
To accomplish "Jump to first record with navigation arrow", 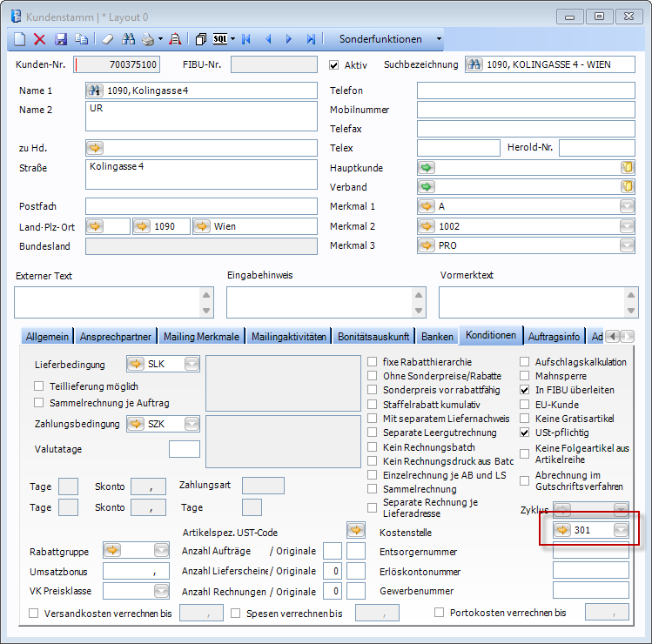I will [246, 39].
